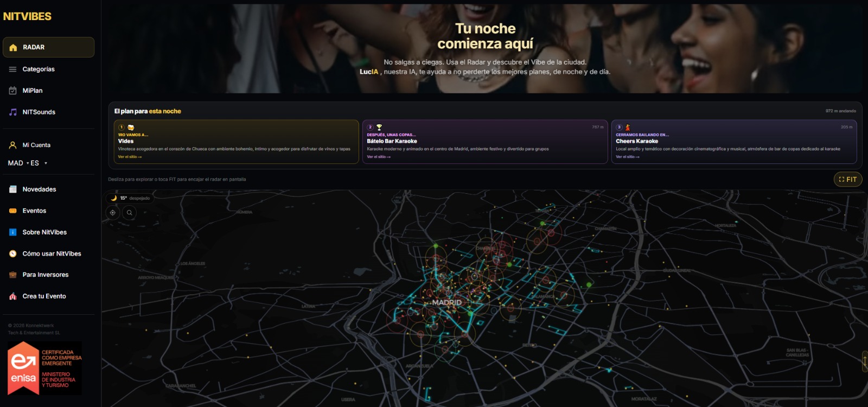The width and height of the screenshot is (868, 407).
Task: Click the 'CERRAMOS BAILANDO EN...' label
Action: [x=642, y=135]
